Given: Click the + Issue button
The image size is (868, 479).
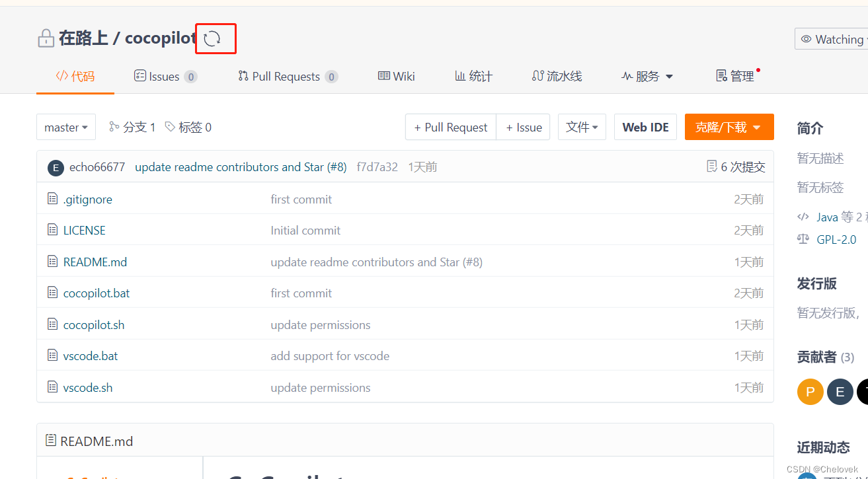Looking at the screenshot, I should coord(524,127).
